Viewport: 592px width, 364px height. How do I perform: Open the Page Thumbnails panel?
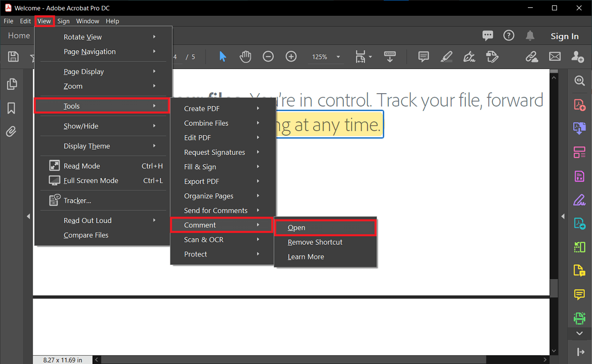pyautogui.click(x=12, y=84)
